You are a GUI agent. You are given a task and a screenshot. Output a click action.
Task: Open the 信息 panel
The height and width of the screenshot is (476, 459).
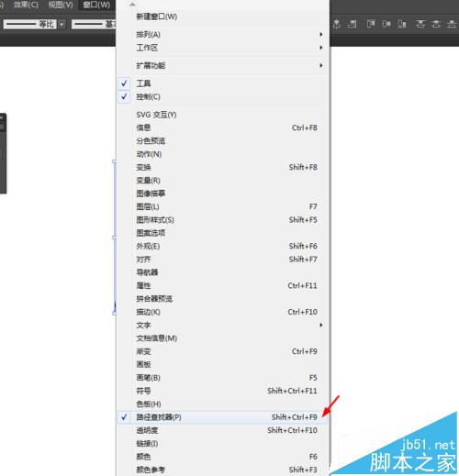tap(223, 127)
